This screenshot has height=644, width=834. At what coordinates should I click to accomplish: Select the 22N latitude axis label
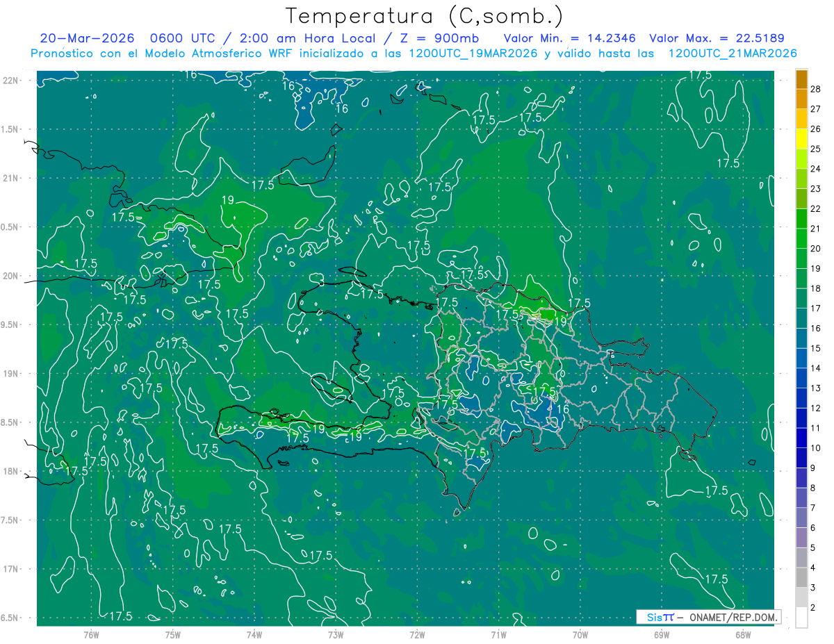click(x=10, y=81)
